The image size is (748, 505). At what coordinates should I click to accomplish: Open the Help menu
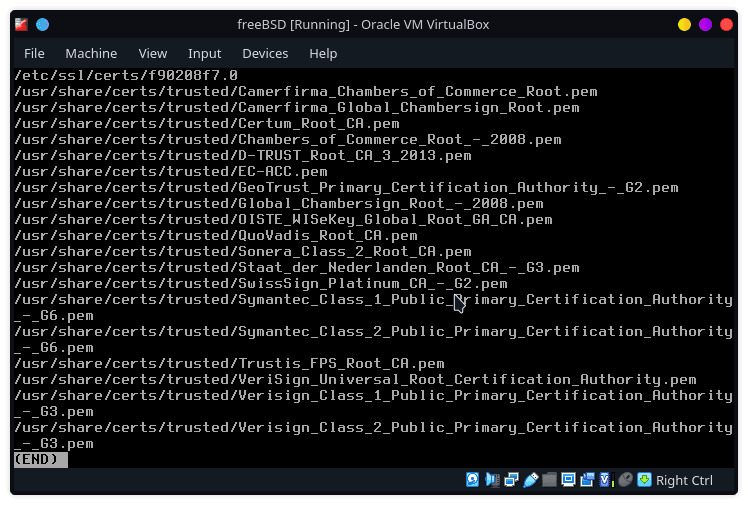tap(323, 53)
